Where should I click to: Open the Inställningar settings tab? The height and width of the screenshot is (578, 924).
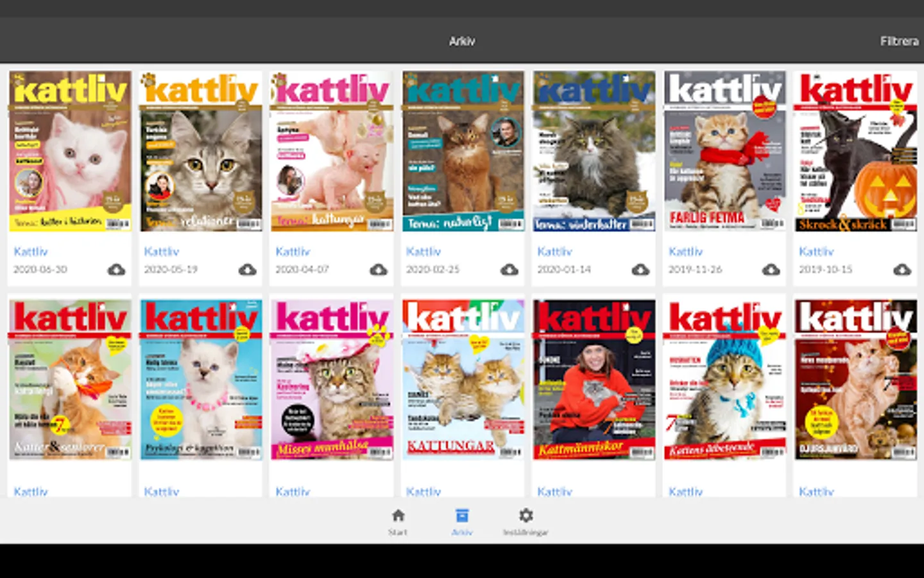pos(526,522)
